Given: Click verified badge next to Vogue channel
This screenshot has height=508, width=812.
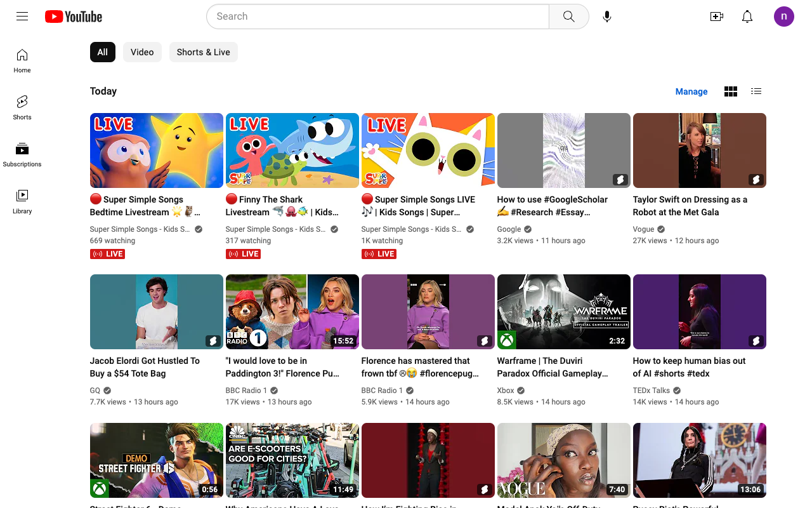Looking at the screenshot, I should [x=661, y=229].
